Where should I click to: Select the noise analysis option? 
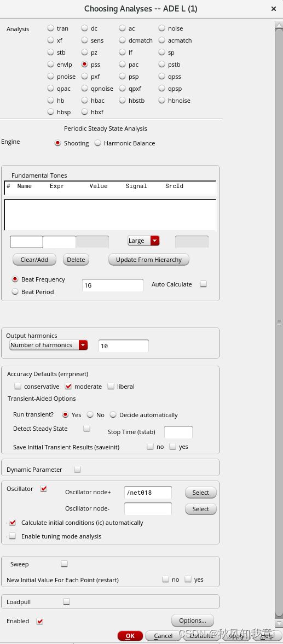coord(161,28)
